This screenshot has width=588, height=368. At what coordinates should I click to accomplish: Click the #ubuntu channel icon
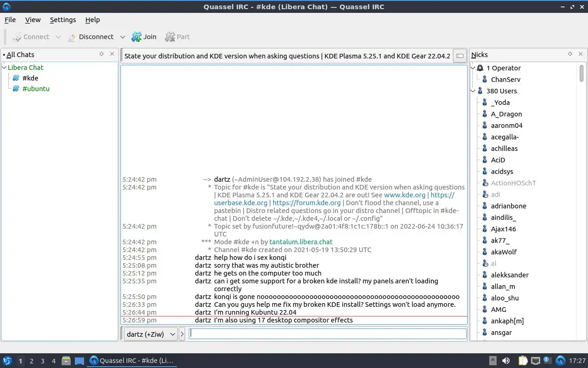coord(16,88)
